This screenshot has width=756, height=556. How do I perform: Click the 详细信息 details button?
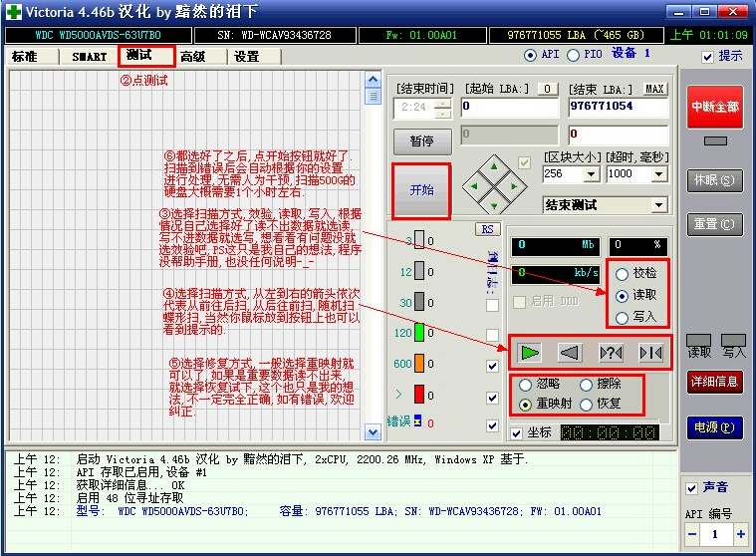click(714, 382)
